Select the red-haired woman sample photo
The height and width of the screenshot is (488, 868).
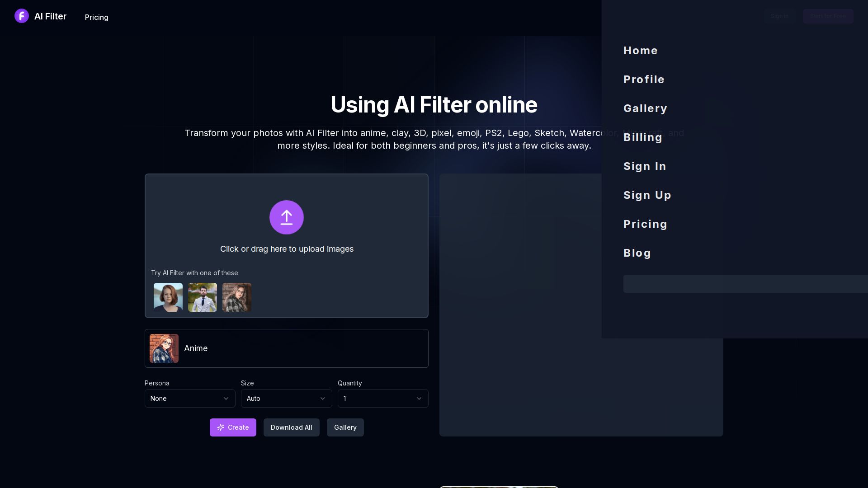[168, 297]
